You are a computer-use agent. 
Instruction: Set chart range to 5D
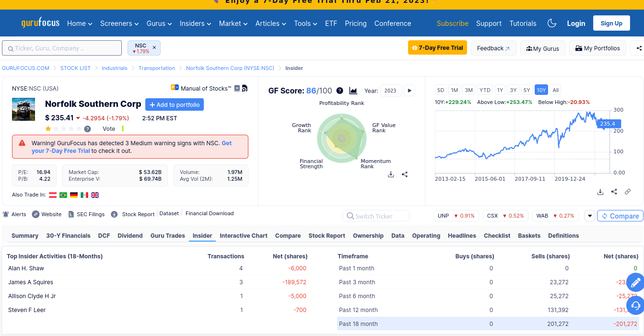pos(441,90)
